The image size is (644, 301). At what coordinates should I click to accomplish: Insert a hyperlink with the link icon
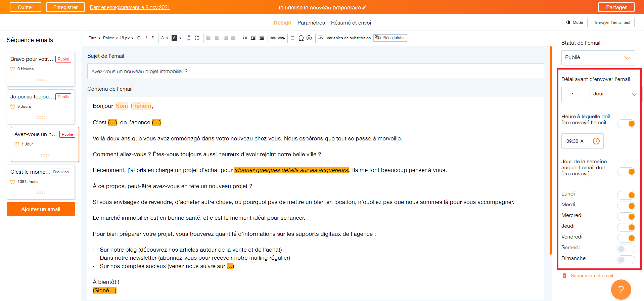pos(273,38)
